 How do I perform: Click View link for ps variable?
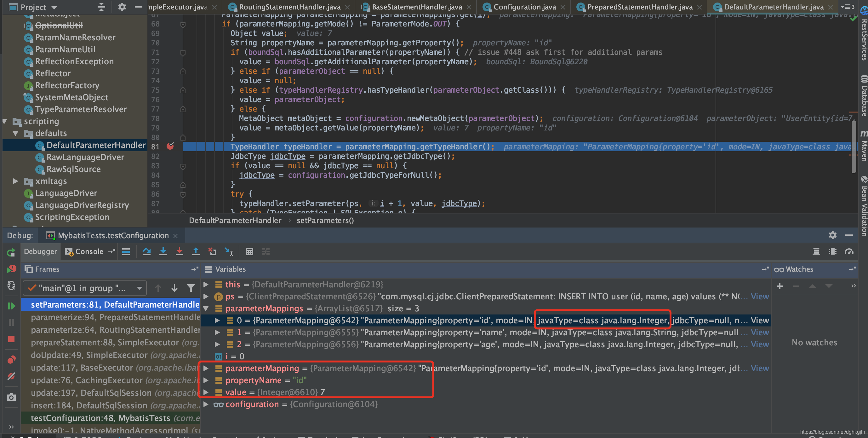point(760,297)
